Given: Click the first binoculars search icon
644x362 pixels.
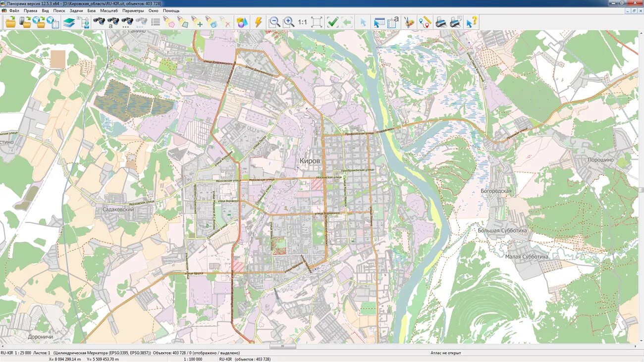Looking at the screenshot, I should [x=99, y=22].
